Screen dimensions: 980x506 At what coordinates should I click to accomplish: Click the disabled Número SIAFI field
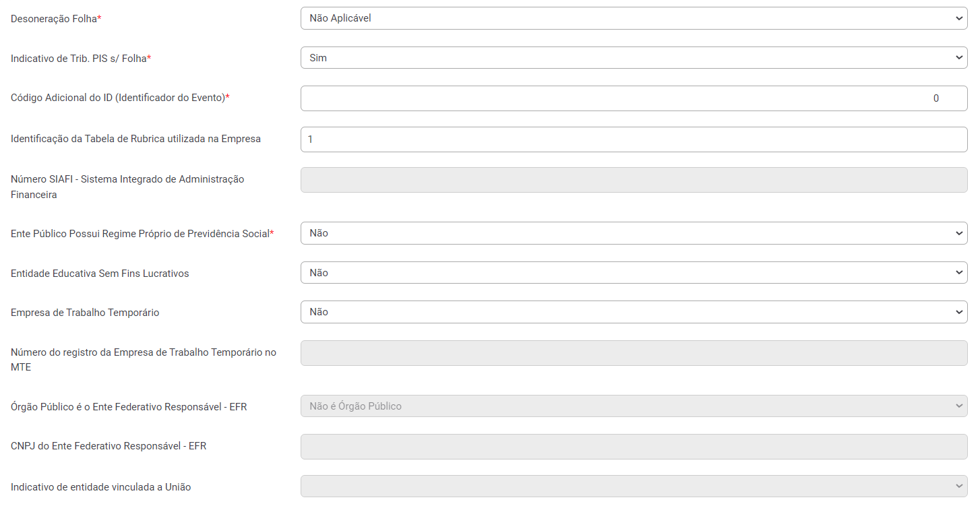pos(634,180)
